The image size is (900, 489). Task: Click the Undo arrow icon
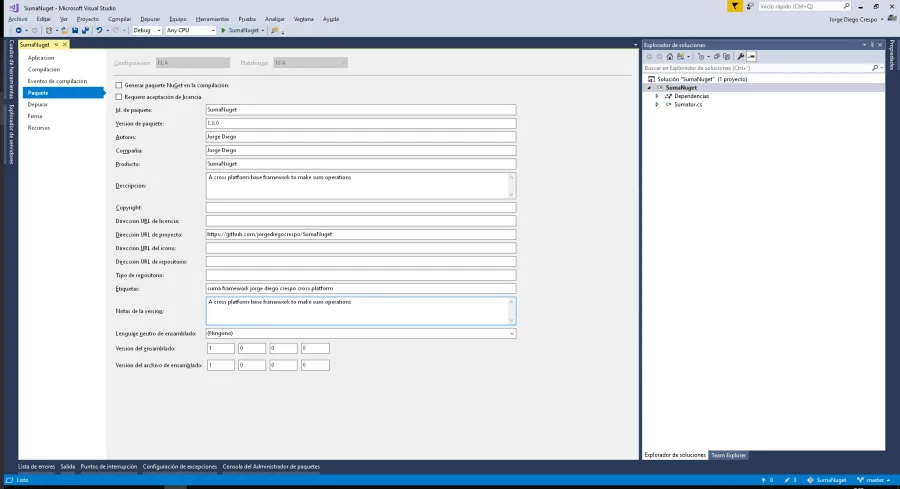(99, 30)
